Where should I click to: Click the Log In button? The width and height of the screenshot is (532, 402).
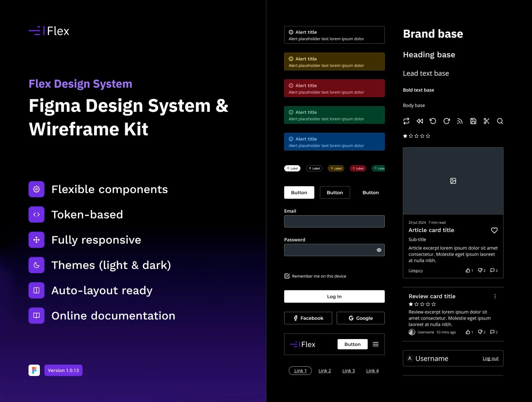[334, 296]
